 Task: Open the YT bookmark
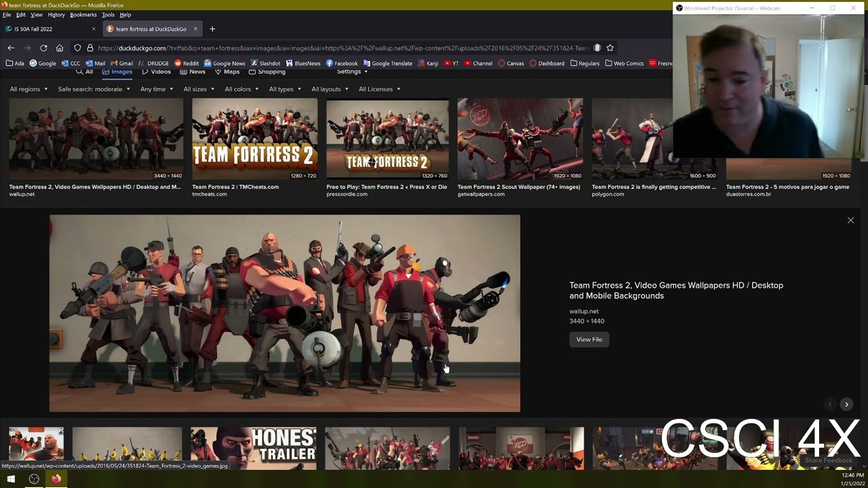452,64
